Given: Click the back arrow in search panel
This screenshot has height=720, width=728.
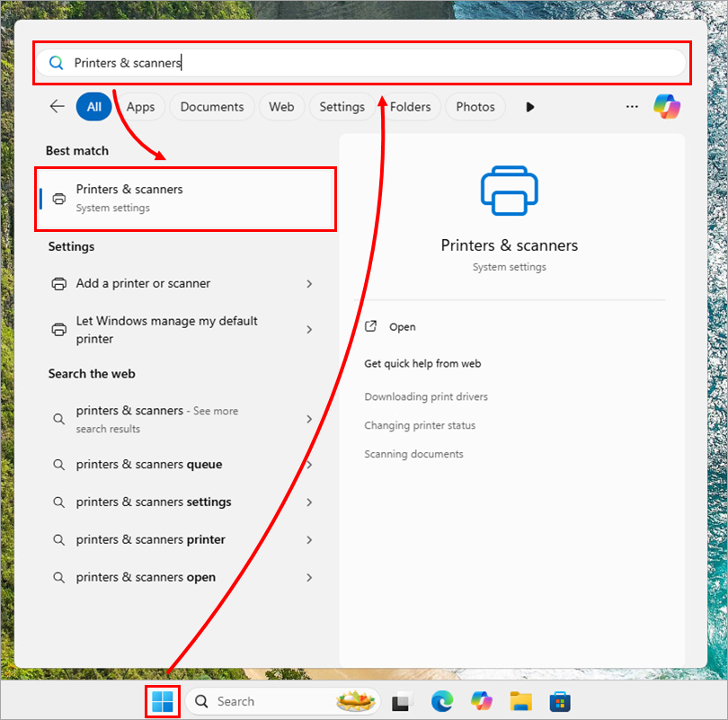Looking at the screenshot, I should (x=58, y=106).
